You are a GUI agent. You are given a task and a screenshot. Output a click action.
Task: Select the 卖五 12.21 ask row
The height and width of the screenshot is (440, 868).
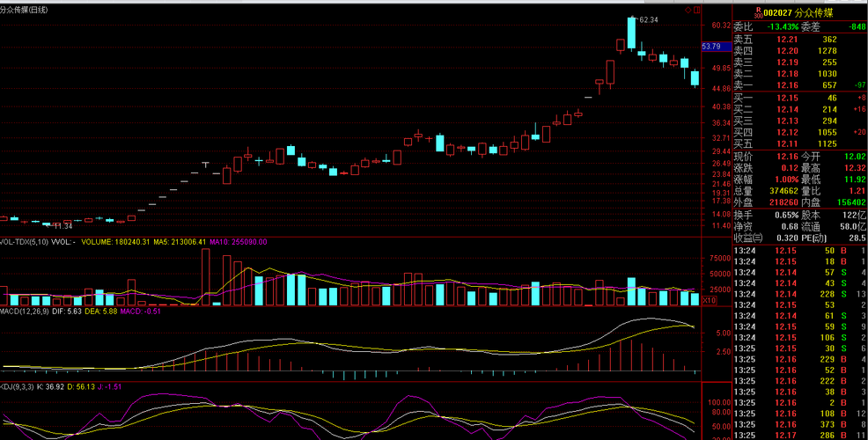click(x=799, y=40)
